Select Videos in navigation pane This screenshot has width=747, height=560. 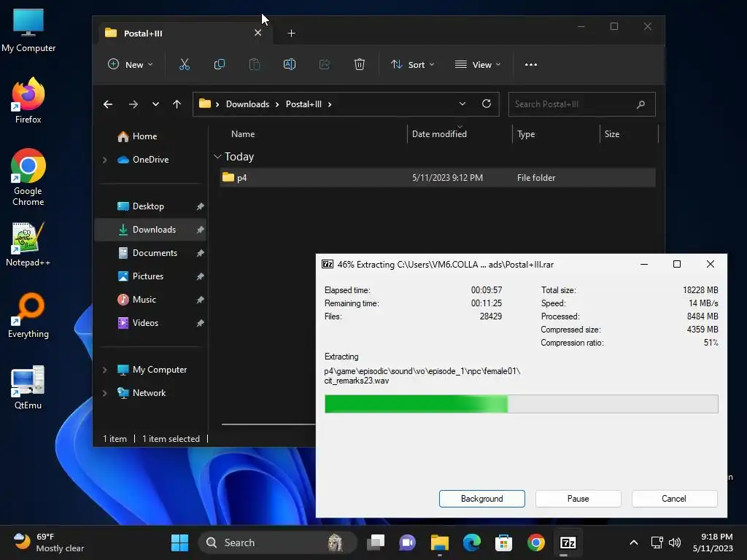(150, 323)
